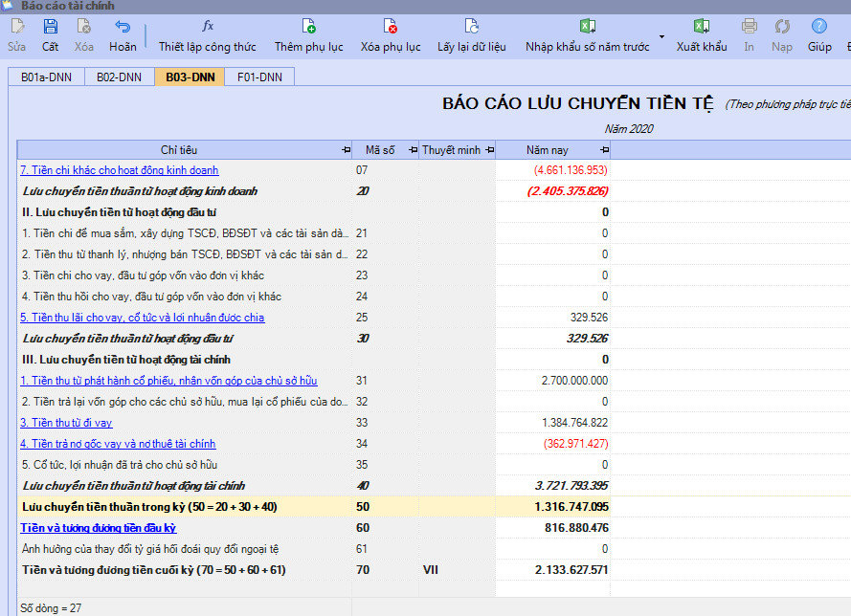The height and width of the screenshot is (616, 851).
Task: Click value 2.133.627.571 for code 70
Action: click(571, 570)
